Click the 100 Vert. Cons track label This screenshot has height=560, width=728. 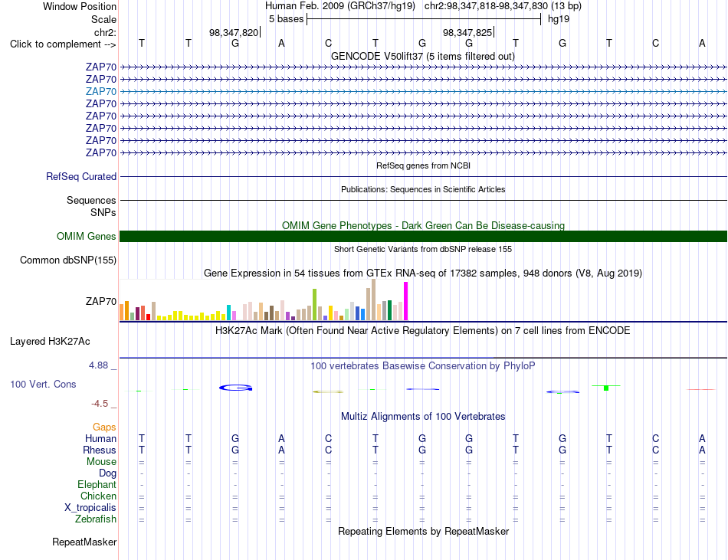pyautogui.click(x=43, y=384)
